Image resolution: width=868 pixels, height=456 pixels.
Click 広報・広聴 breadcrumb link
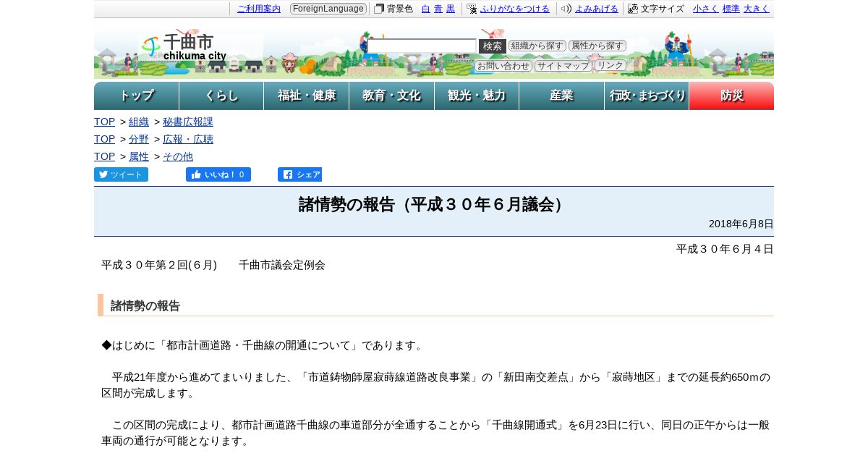[x=188, y=139]
